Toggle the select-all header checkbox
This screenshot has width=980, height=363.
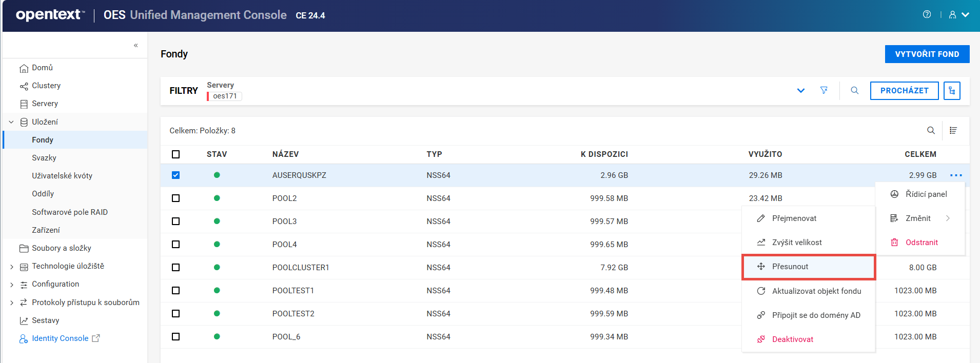175,154
